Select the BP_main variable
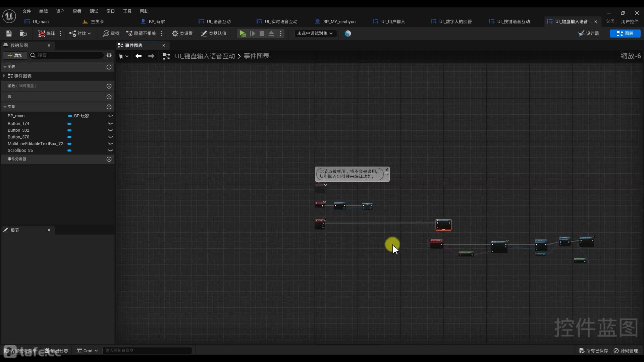 (16, 116)
